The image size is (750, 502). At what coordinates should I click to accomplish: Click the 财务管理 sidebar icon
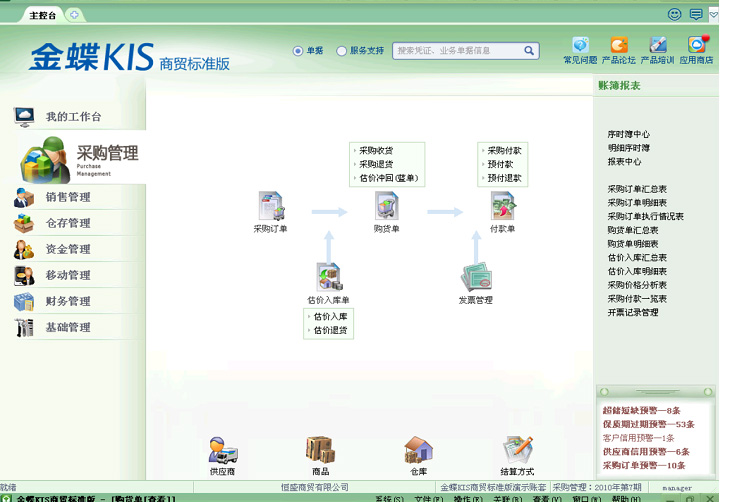pyautogui.click(x=24, y=301)
